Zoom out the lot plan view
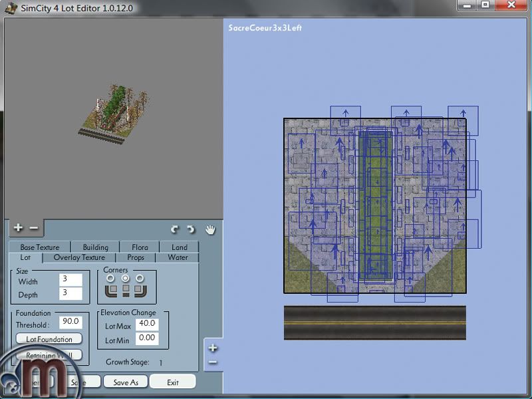Viewport: 532px width, 399px height. pos(213,362)
